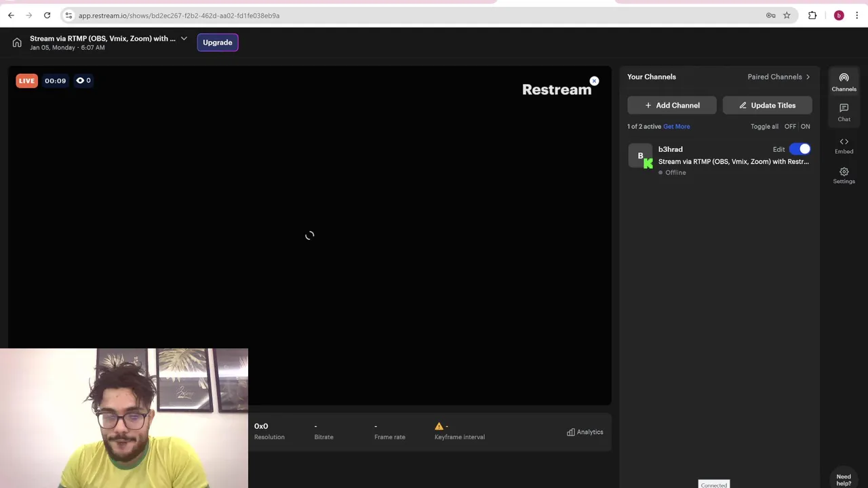868x488 pixels.
Task: Open the Chat sidebar tab
Action: pyautogui.click(x=844, y=113)
